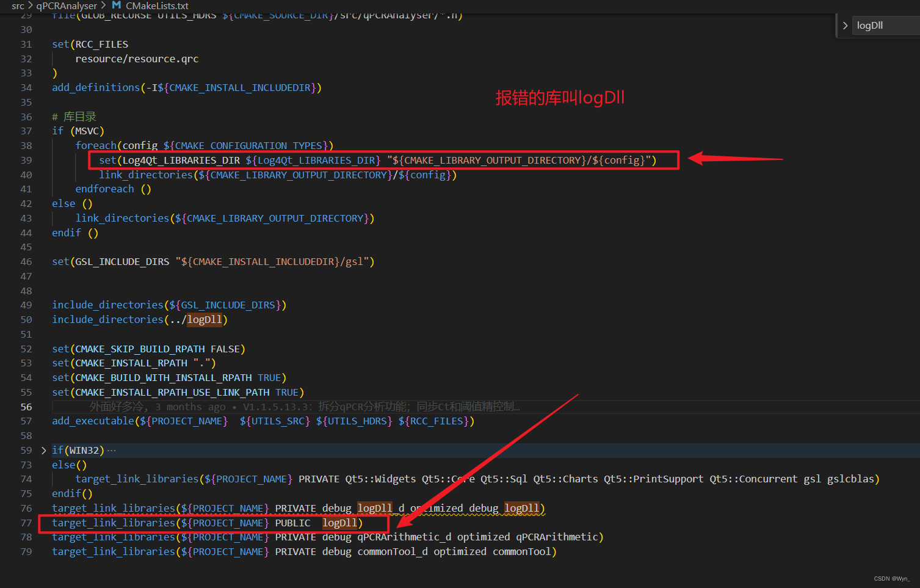Focus the find input containing logDll
The width and height of the screenshot is (920, 588).
(x=886, y=26)
